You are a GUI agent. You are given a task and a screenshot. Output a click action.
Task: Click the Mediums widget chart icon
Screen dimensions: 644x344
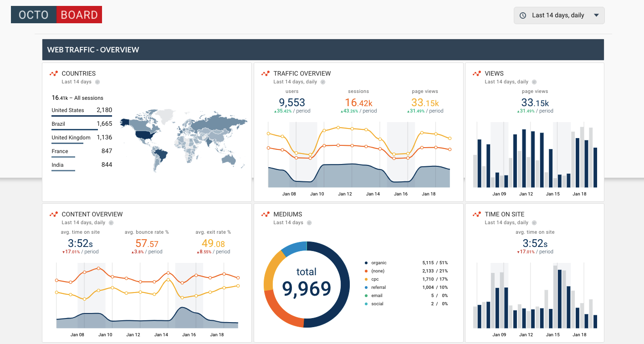pos(266,214)
